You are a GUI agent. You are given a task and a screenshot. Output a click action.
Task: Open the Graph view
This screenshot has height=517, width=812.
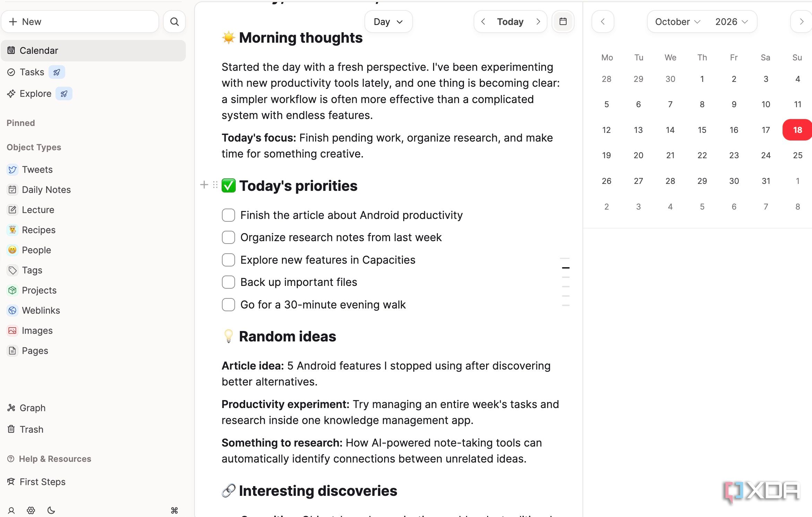(26, 408)
